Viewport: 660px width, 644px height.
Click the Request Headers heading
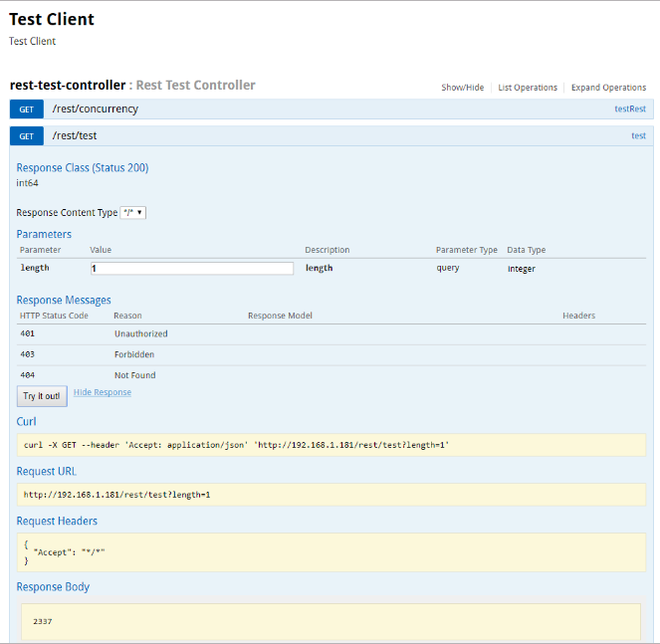coord(57,522)
